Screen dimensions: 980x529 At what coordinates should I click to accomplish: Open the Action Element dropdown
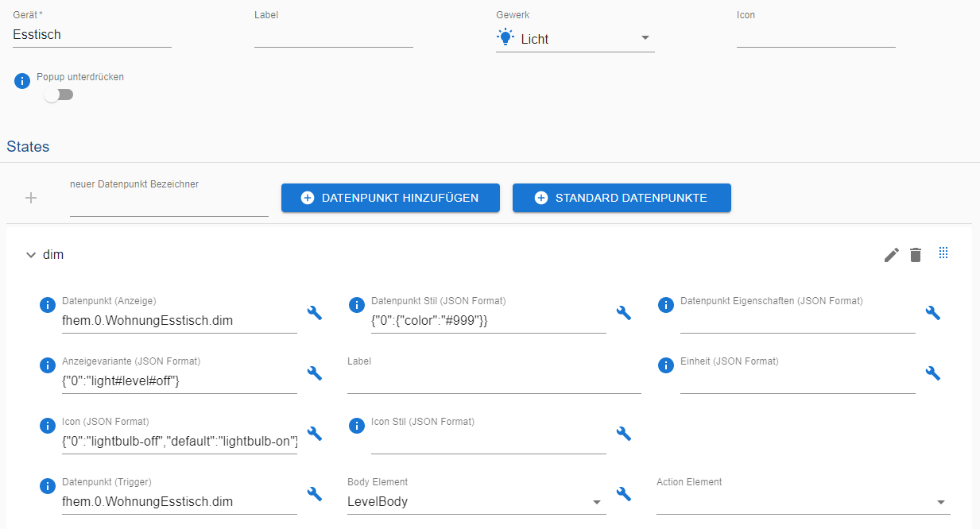pos(803,502)
